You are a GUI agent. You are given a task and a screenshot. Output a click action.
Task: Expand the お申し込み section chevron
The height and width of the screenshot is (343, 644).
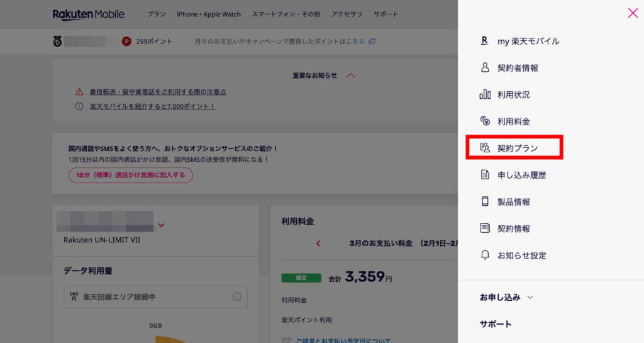click(530, 297)
